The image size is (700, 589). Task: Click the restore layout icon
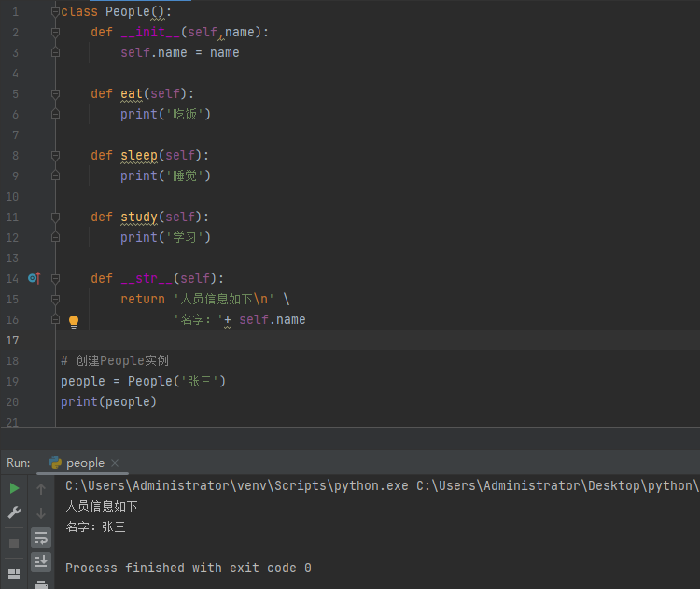click(x=14, y=574)
